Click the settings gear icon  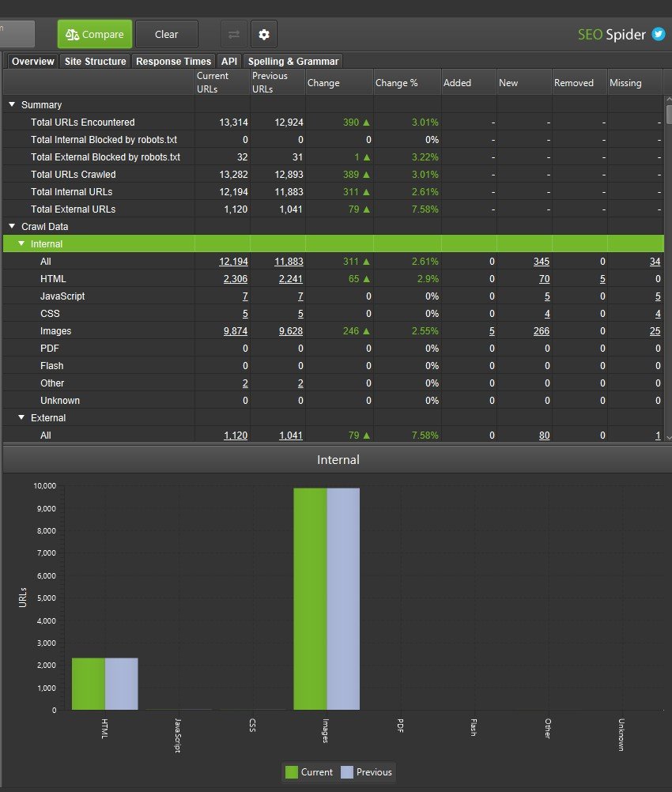264,35
